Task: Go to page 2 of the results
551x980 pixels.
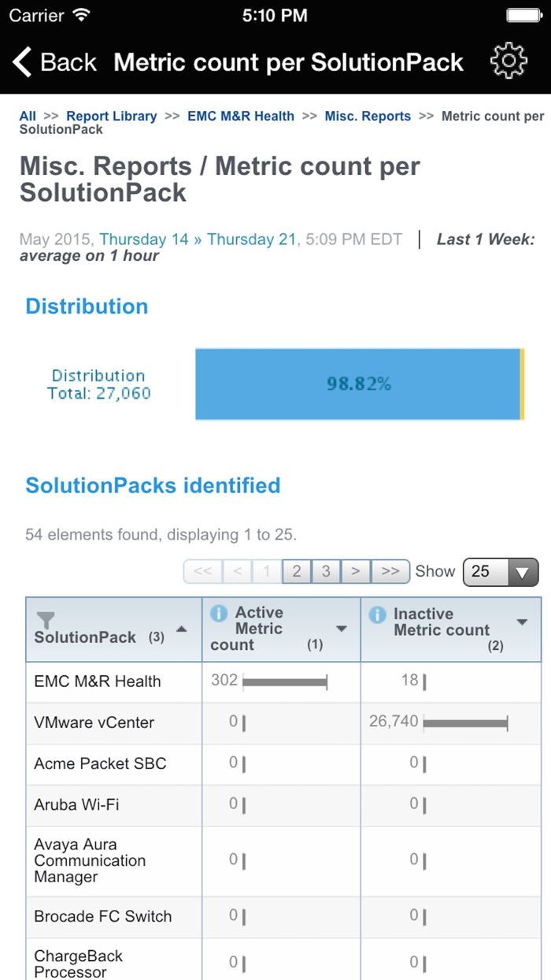Action: [x=297, y=572]
